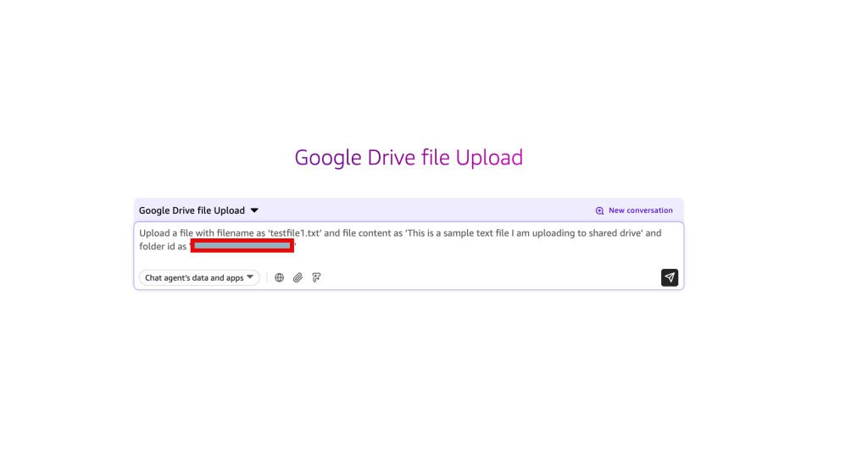The image size is (868, 470).
Task: Click the 'folder id as' text in prompt
Action: (x=163, y=246)
